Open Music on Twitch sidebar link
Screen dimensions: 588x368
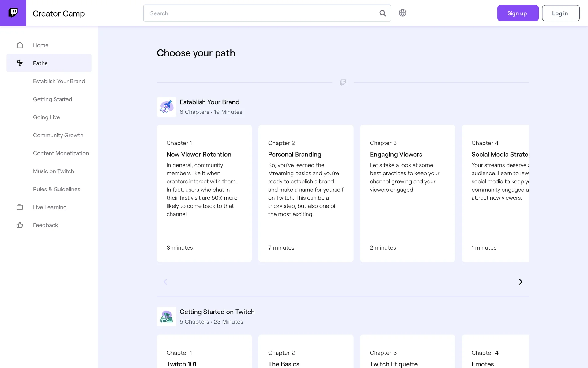click(53, 171)
